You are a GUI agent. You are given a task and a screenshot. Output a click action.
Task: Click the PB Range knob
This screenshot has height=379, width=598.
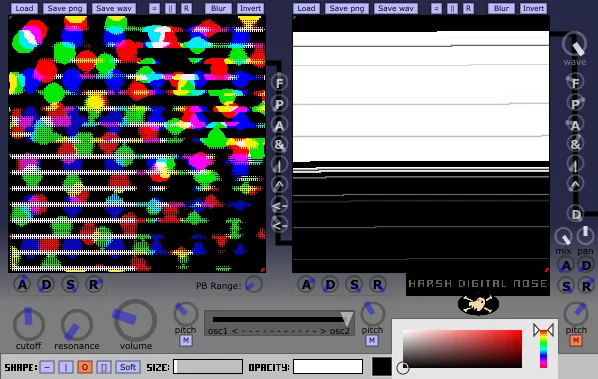coord(254,284)
